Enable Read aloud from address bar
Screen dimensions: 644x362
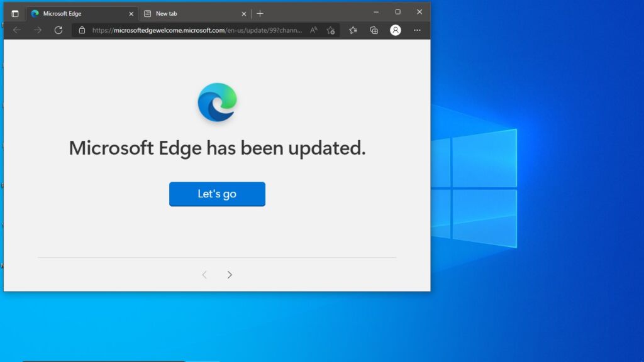(x=314, y=30)
